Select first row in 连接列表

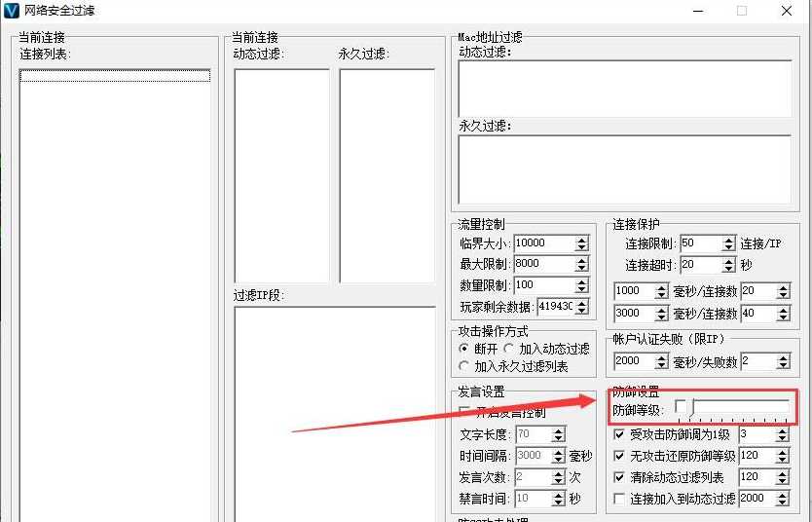[115, 76]
